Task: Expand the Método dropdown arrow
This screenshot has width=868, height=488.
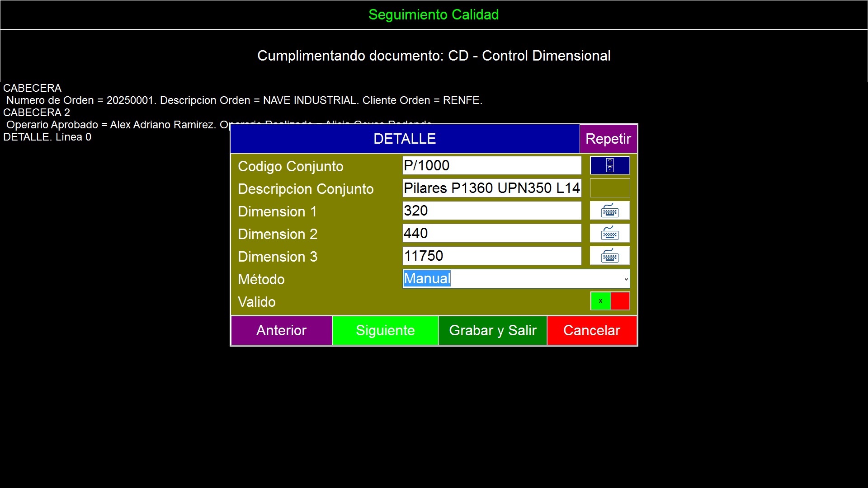Action: (626, 279)
